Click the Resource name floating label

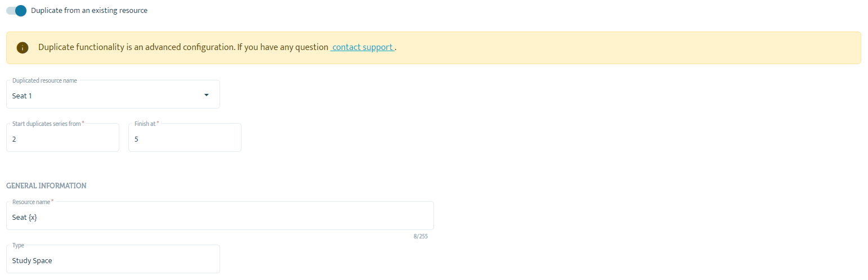pos(33,202)
